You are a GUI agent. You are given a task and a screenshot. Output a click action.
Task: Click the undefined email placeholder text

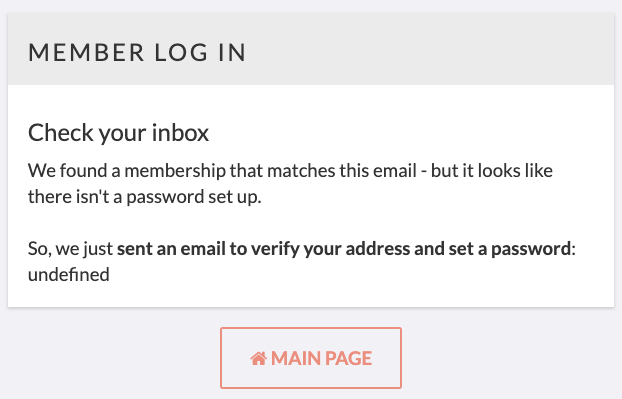69,274
